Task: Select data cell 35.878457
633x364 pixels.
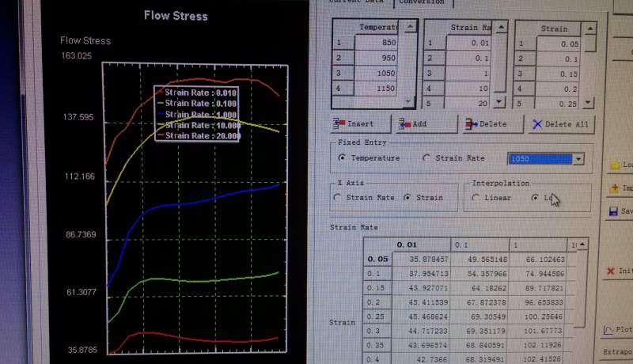Action: [x=421, y=259]
